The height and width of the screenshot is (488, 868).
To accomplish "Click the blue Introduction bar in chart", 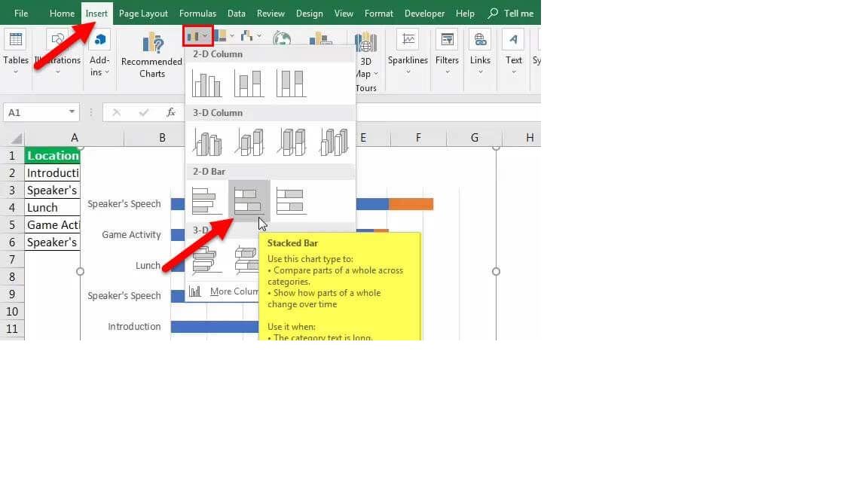I will coord(215,326).
